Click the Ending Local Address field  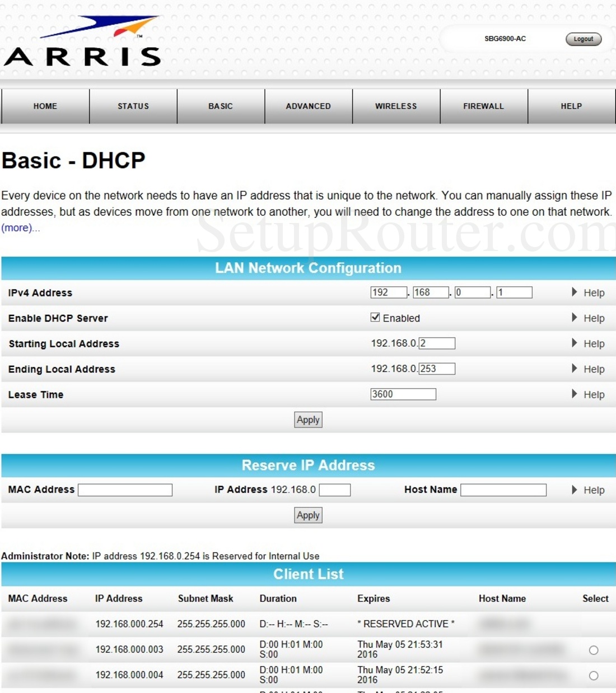tap(437, 369)
